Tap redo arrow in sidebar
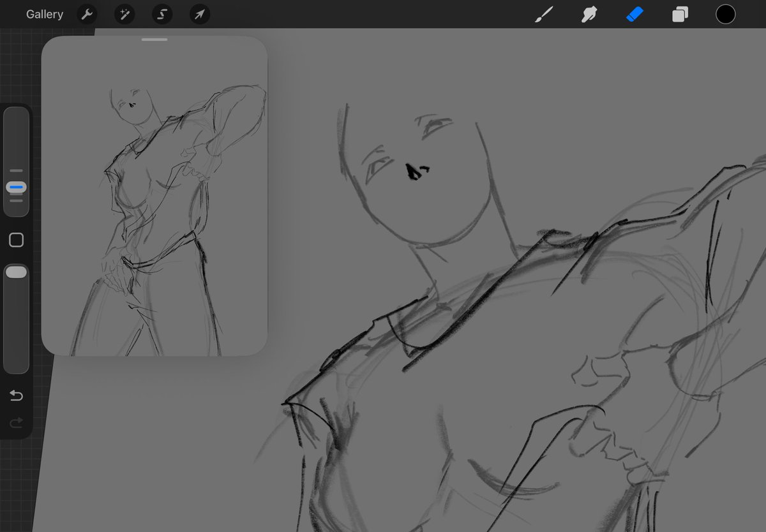 tap(16, 422)
